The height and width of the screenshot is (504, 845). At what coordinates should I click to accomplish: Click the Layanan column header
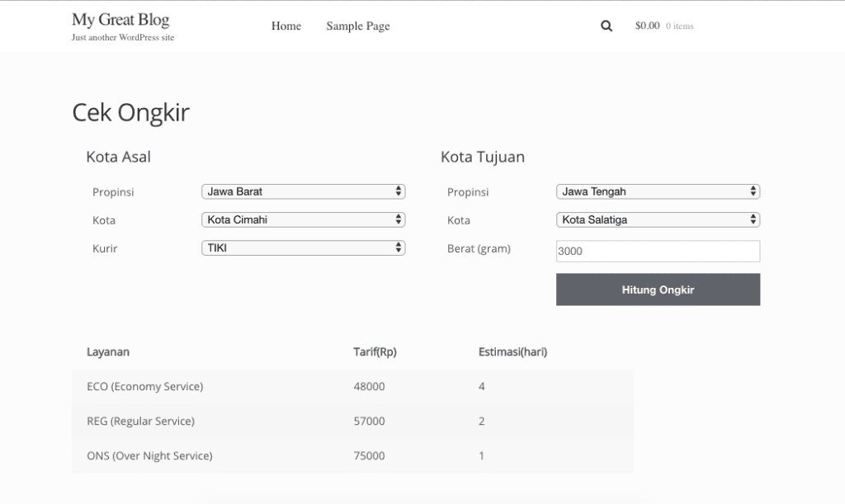tap(108, 351)
